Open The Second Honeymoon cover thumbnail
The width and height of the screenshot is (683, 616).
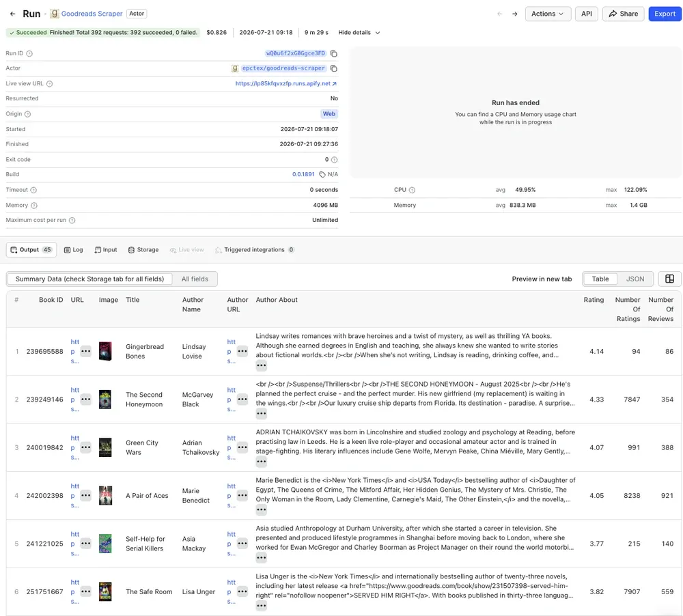[105, 400]
